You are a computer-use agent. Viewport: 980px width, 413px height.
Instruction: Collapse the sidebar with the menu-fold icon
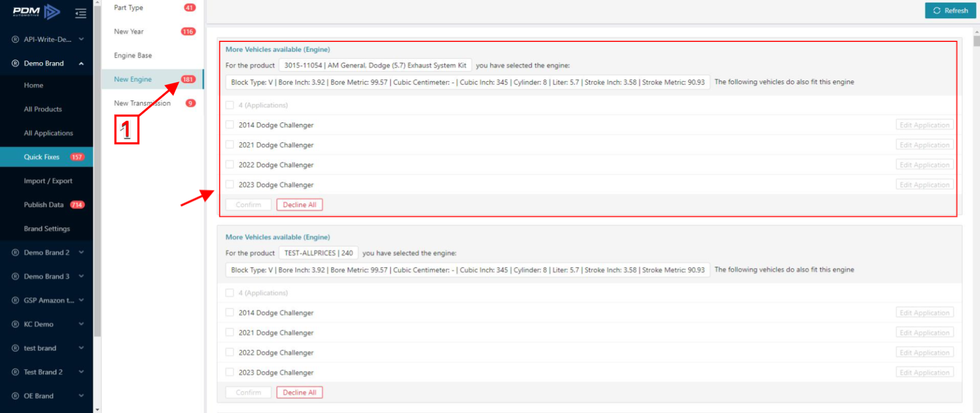[x=80, y=13]
